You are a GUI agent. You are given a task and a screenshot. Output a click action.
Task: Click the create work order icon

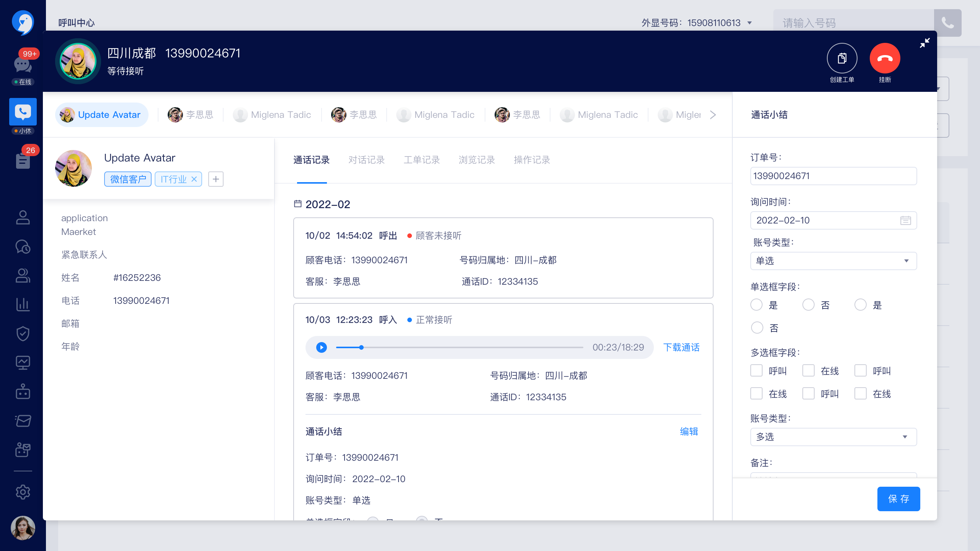click(x=842, y=58)
